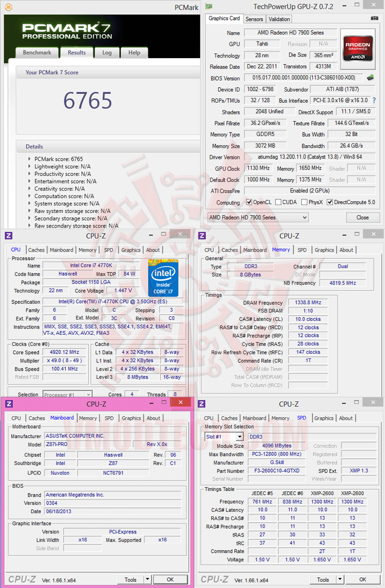Click the BIOS Version field in GPU-Z

(x=304, y=77)
